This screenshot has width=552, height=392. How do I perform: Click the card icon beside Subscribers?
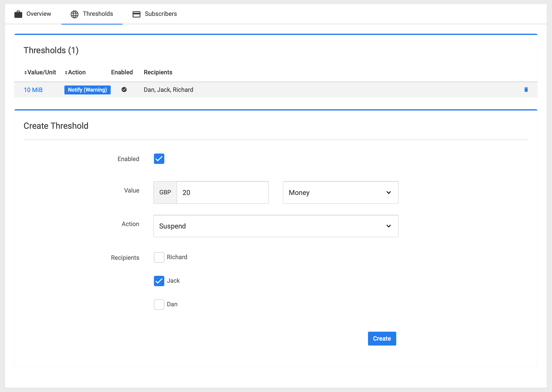click(136, 14)
